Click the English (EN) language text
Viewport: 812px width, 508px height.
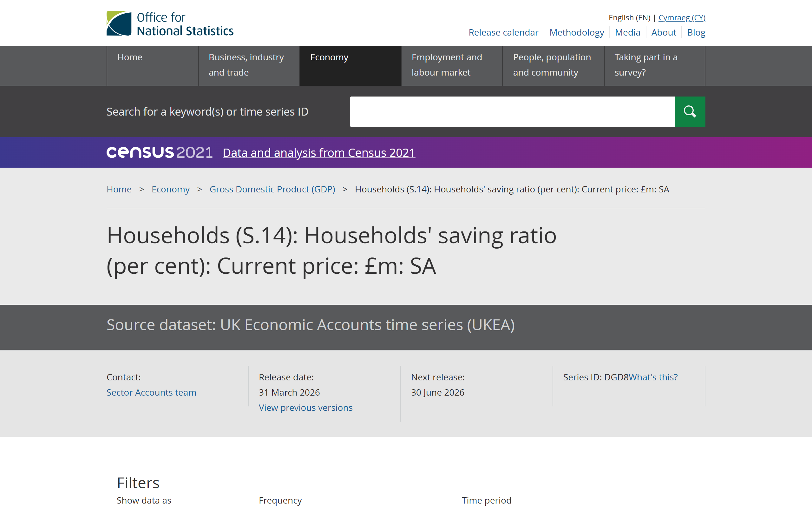click(629, 17)
